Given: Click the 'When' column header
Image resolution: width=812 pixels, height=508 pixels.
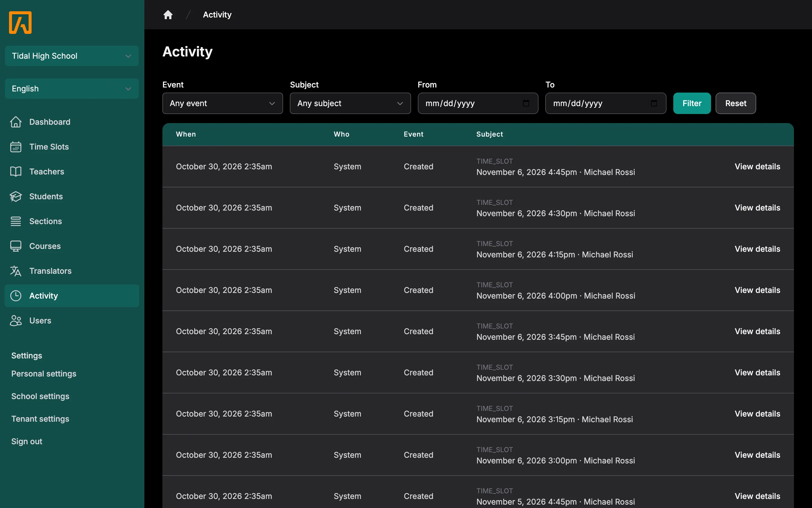Looking at the screenshot, I should (x=186, y=134).
